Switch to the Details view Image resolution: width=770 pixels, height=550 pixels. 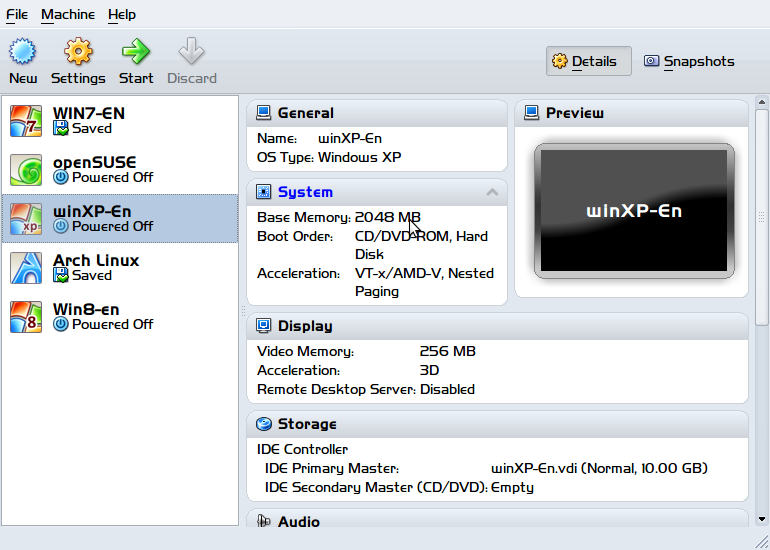pyautogui.click(x=589, y=61)
